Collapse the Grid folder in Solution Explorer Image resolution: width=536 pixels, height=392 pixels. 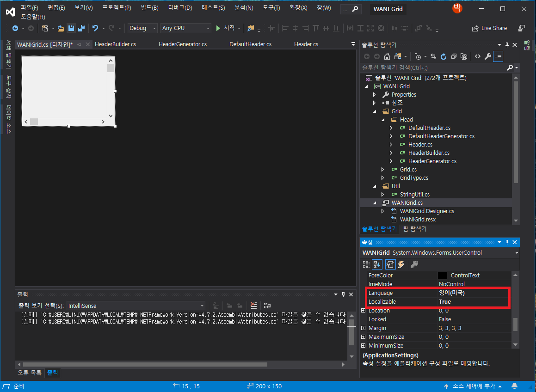(x=374, y=111)
